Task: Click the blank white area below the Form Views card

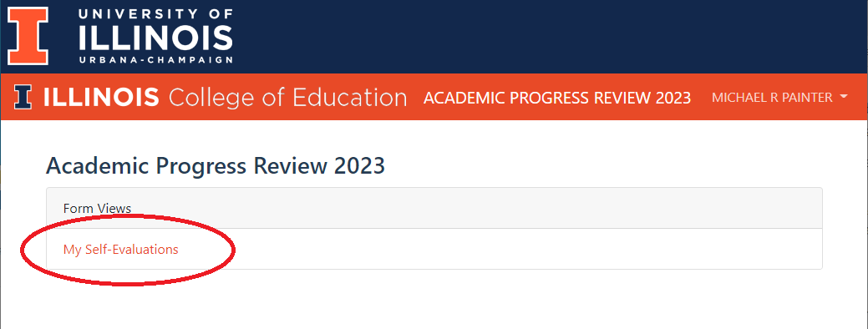Action: pyautogui.click(x=434, y=301)
